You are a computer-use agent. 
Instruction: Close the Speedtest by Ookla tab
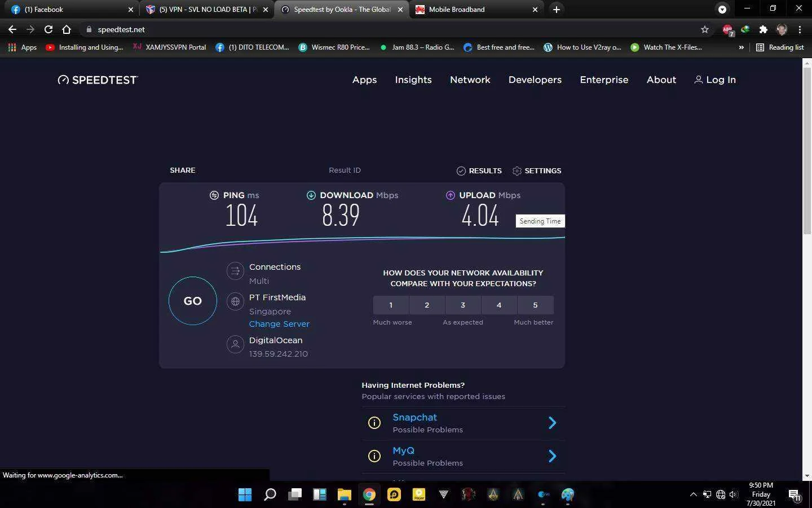coord(400,10)
